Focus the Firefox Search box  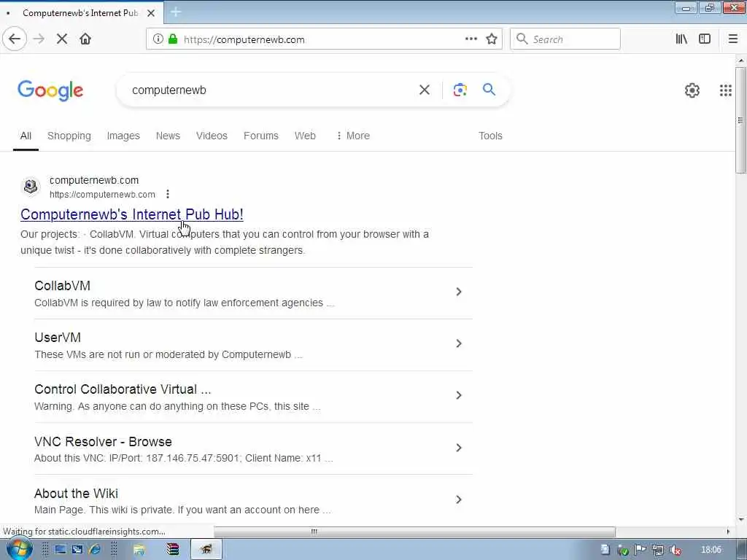click(x=565, y=39)
